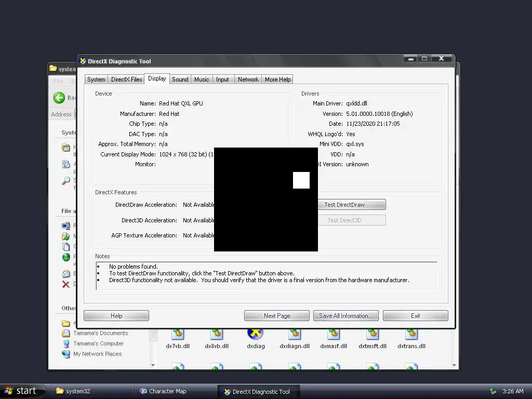The image size is (532, 399).
Task: Click the Publish to Web globe icon
Action: [66, 257]
